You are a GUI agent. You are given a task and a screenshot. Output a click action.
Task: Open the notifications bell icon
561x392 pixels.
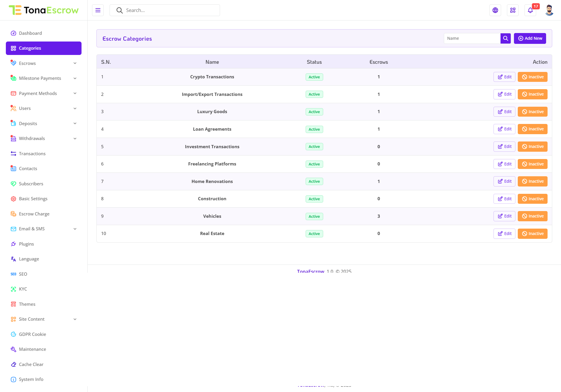point(530,11)
